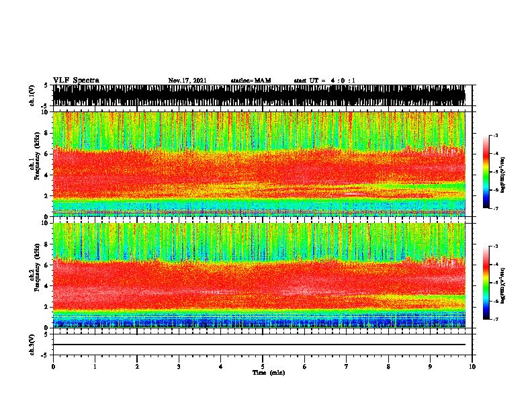
Task: Click the "VLF Spectra" plot title
Action: [76, 81]
